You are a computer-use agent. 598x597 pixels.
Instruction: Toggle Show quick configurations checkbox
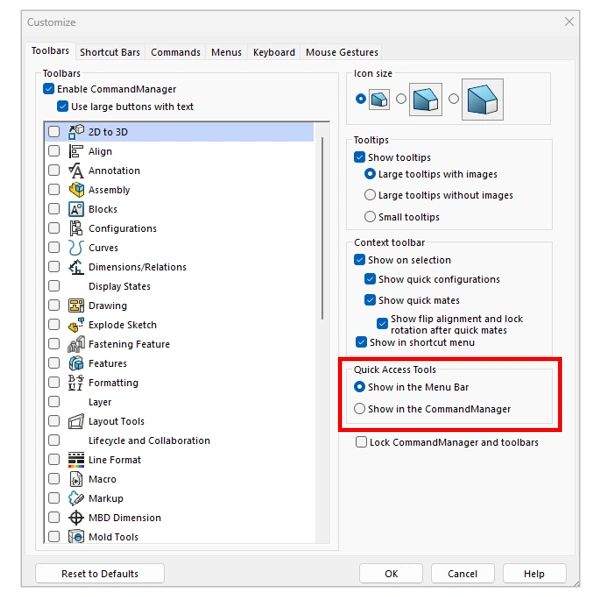[370, 279]
